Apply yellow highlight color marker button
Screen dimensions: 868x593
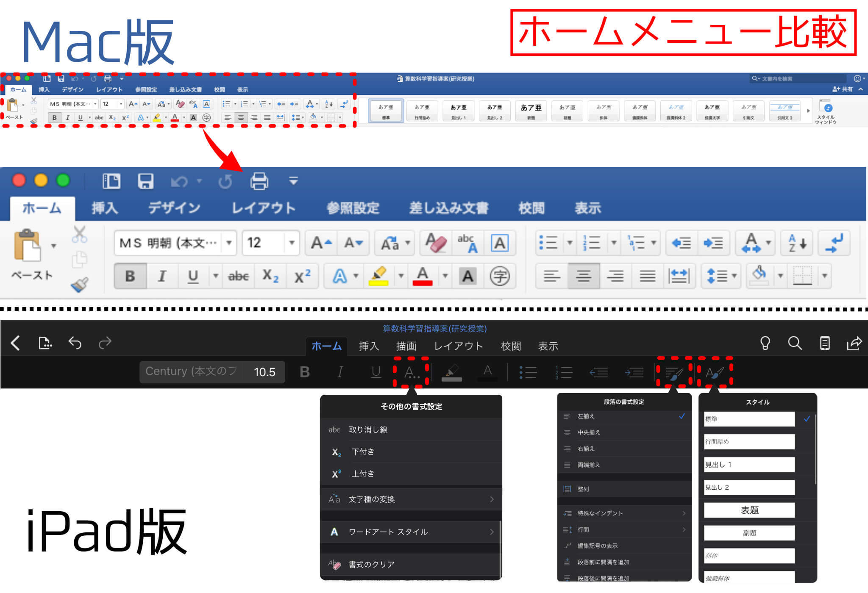coord(378,276)
